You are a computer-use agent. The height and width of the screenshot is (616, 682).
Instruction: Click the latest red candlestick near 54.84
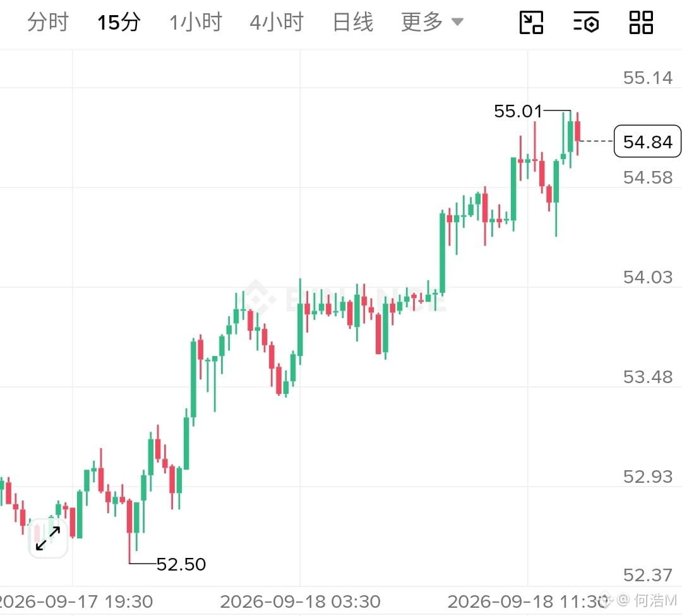tap(578, 132)
